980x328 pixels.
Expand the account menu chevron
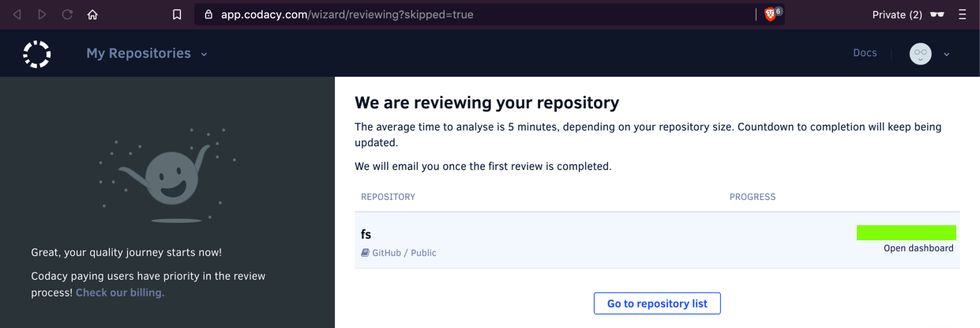947,55
